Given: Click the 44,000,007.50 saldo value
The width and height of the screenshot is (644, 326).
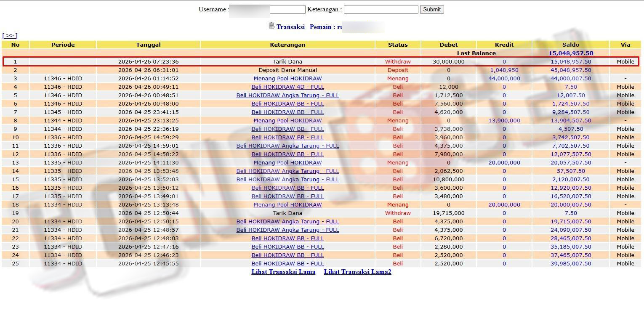Looking at the screenshot, I should click(571, 79).
